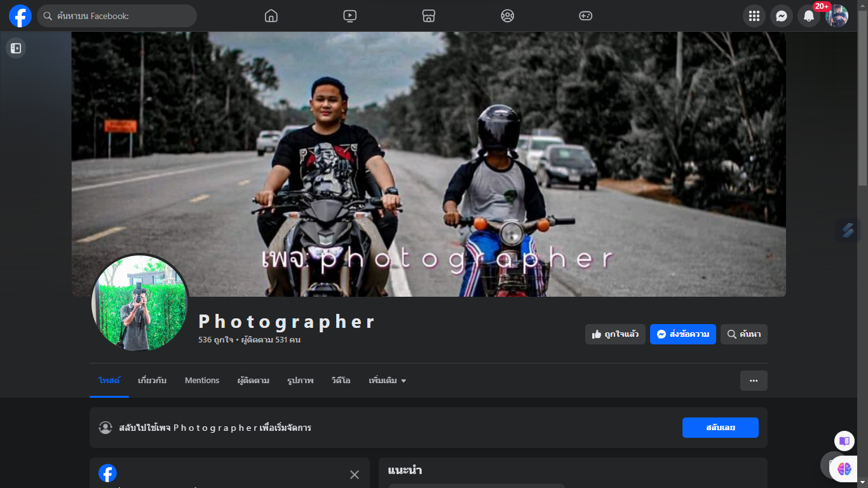Open the account profile picture menu
This screenshot has width=868, height=488.
coord(837,16)
